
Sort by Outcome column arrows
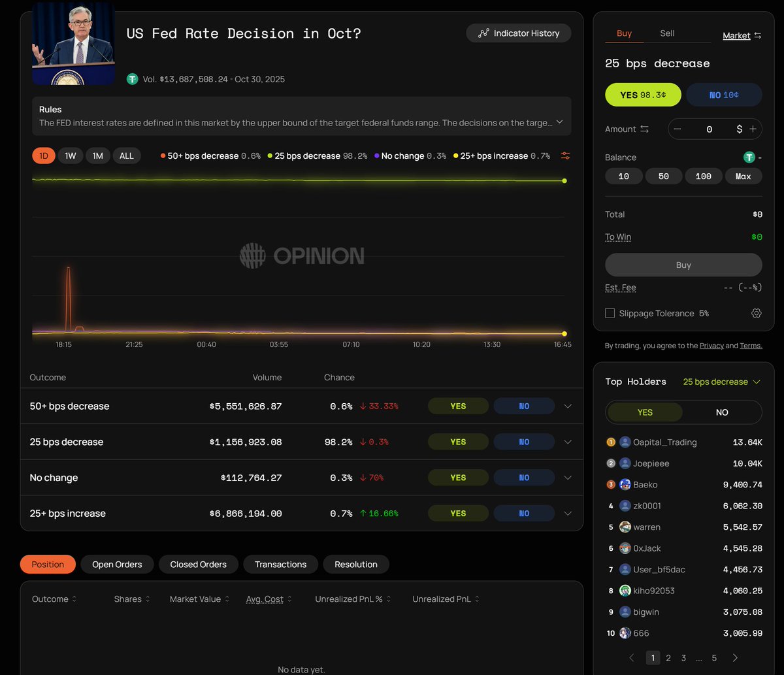point(74,599)
